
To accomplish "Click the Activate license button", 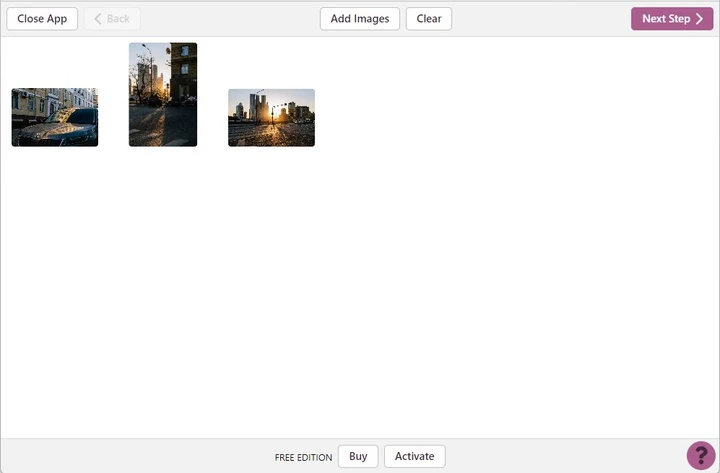I will click(x=415, y=456).
